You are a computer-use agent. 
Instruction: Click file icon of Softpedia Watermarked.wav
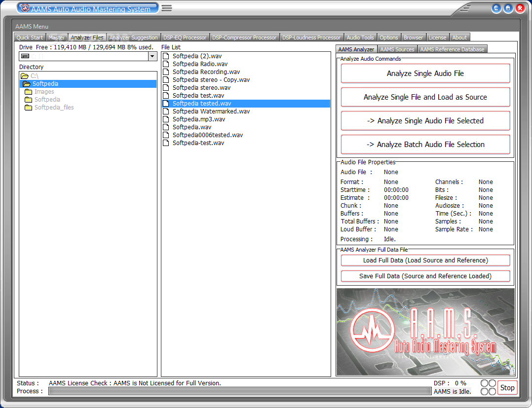coord(166,111)
